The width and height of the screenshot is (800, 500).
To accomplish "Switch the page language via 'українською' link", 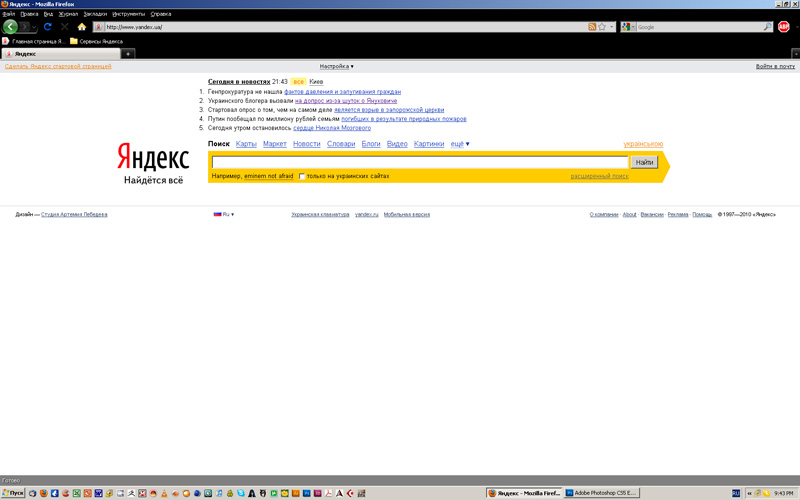I will tap(643, 144).
